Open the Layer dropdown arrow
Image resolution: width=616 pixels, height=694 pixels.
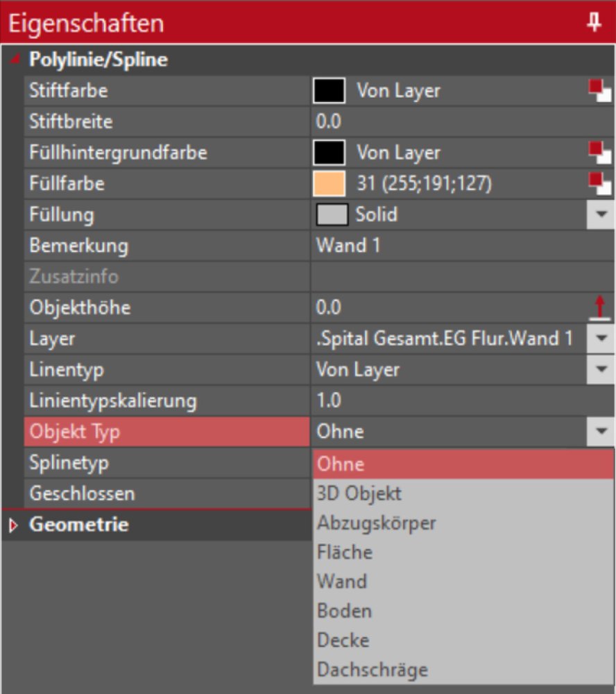point(599,339)
